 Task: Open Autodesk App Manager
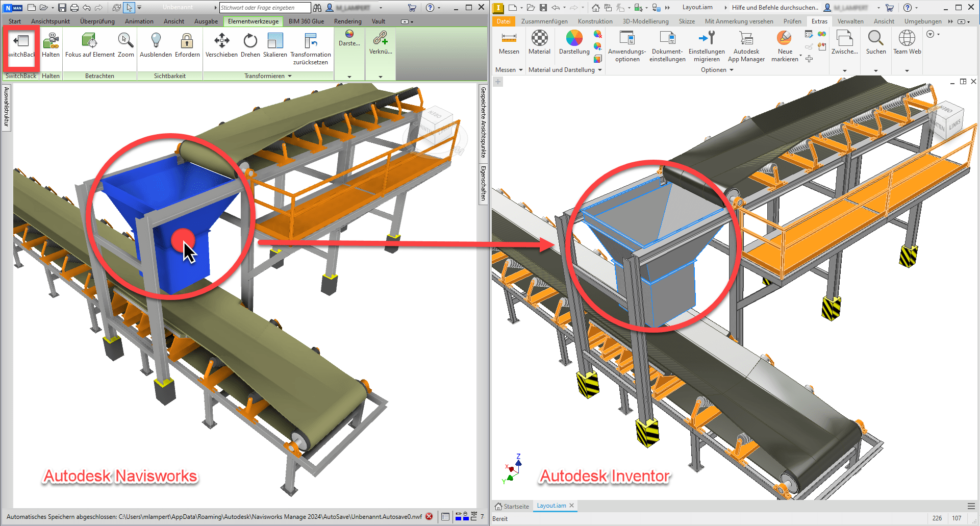click(x=746, y=41)
